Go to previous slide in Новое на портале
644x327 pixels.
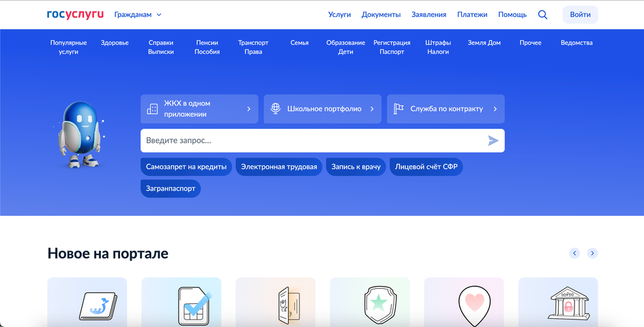pos(574,253)
